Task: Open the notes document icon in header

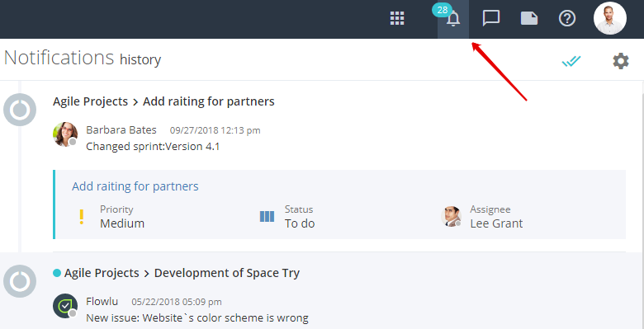Action: click(x=529, y=18)
